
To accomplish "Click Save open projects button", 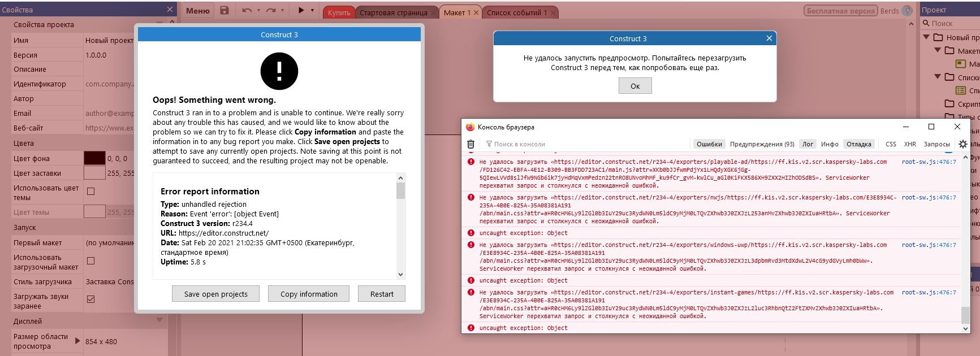I will 216,294.
